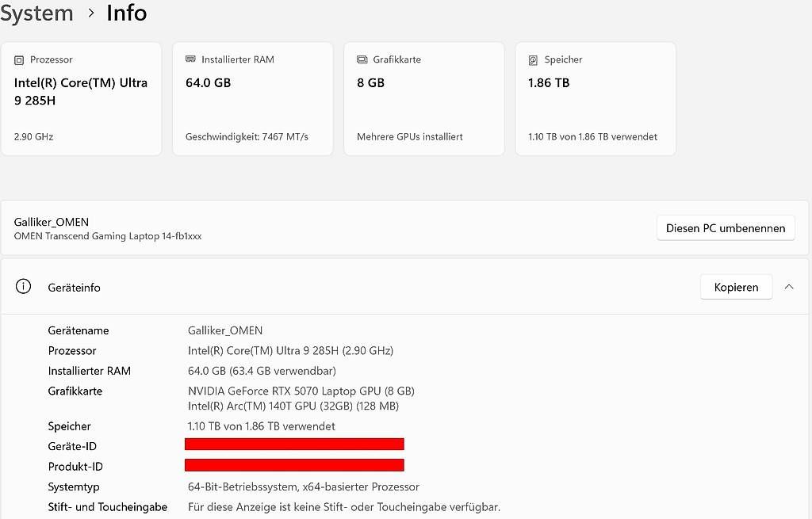
Task: Click the Prozessor row label in Geräteinfo
Action: coord(72,350)
